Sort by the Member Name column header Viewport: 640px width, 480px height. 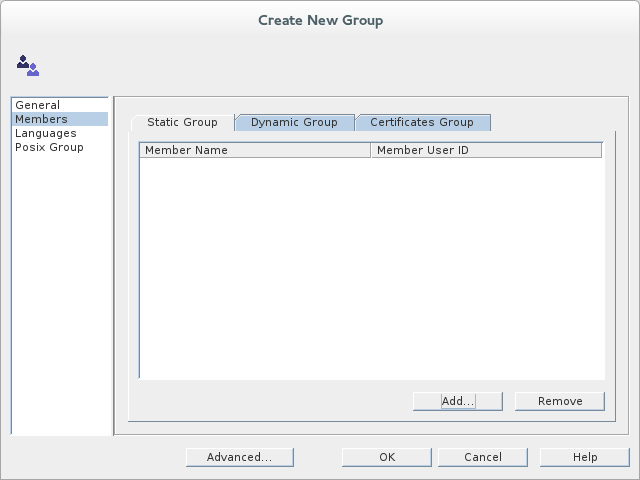coord(254,150)
